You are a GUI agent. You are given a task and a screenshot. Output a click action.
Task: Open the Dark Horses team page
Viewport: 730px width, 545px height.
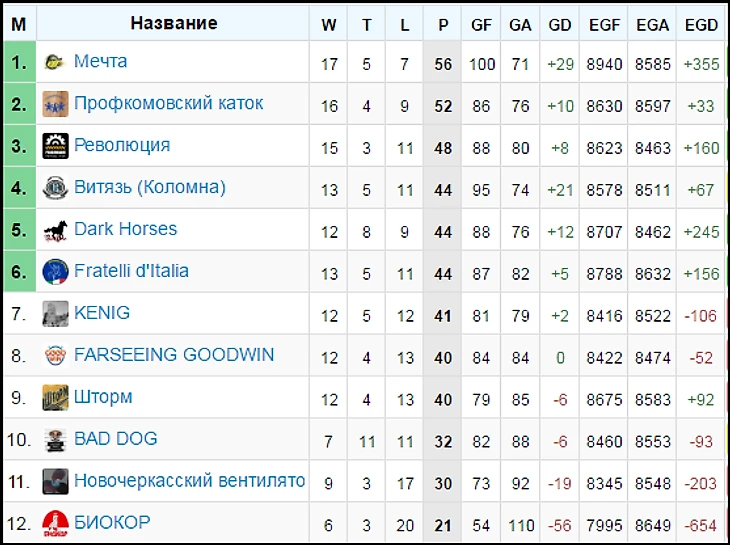click(126, 229)
